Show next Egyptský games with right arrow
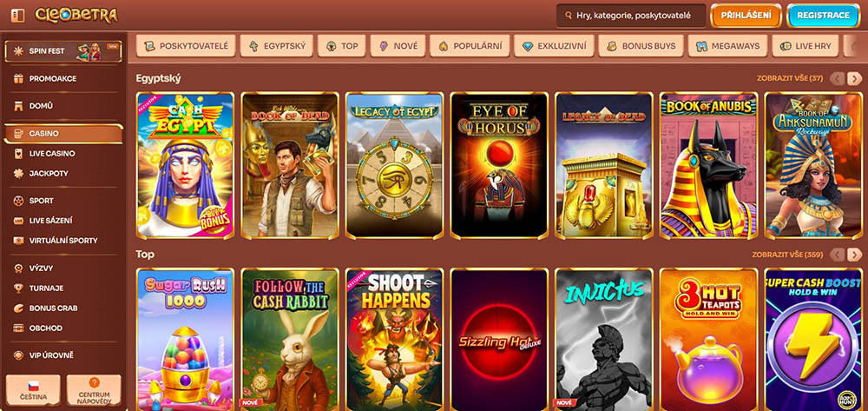Screen dimensions: 868x411 [x=855, y=79]
